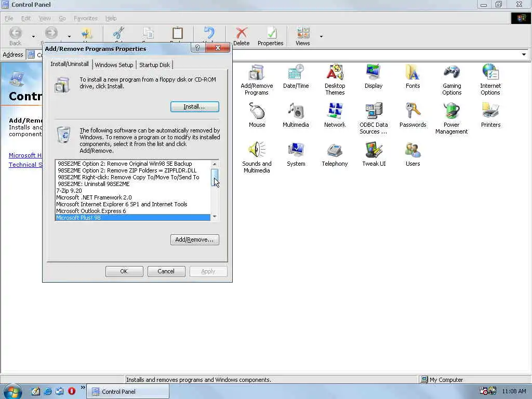Viewport: 532px width, 399px height.
Task: Open the System icon
Action: pos(296,154)
